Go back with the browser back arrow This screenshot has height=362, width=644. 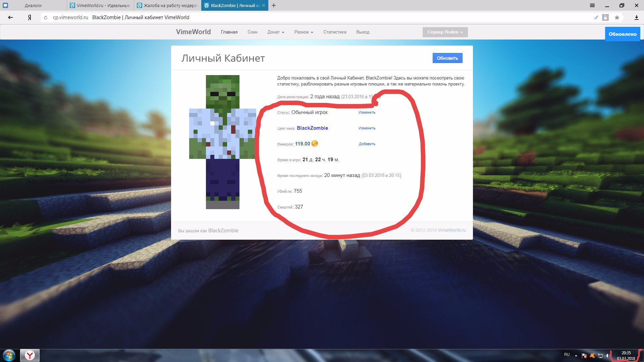coord(10,17)
